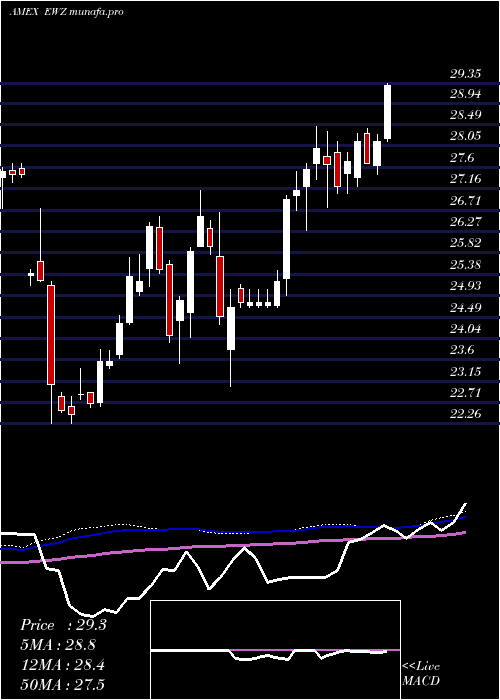Click the 25.38 price axis label
500x700 pixels.
[x=465, y=265]
